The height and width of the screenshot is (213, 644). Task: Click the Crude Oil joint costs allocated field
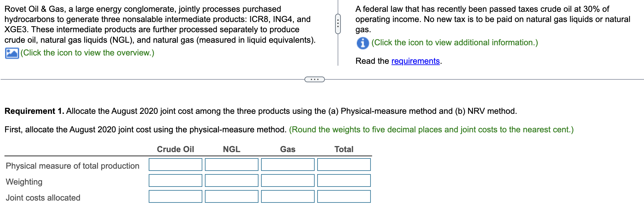(x=175, y=196)
